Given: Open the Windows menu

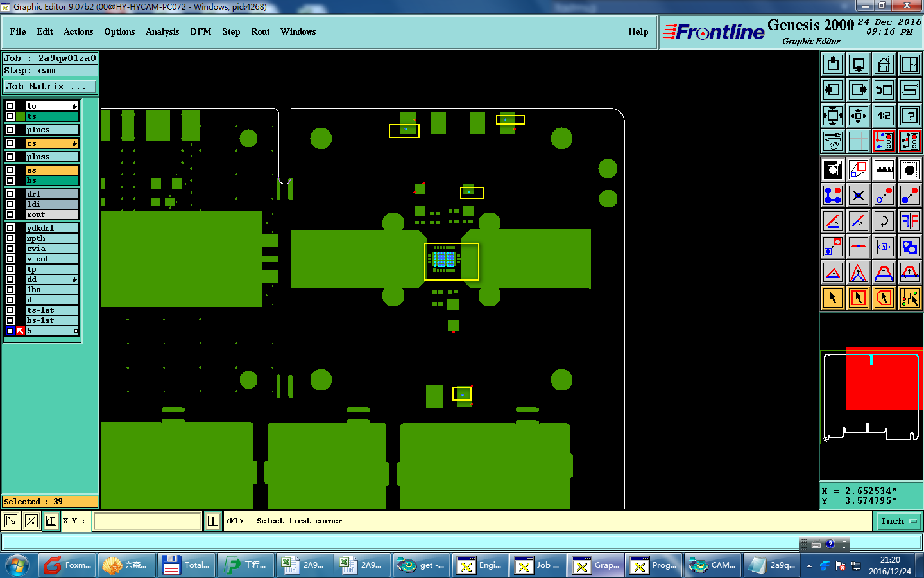Looking at the screenshot, I should click(x=298, y=31).
